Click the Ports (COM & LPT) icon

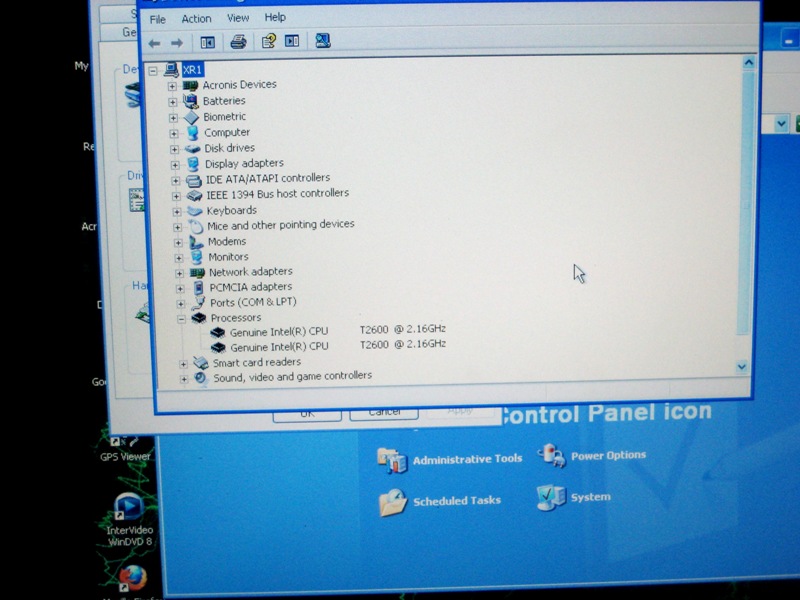[198, 303]
